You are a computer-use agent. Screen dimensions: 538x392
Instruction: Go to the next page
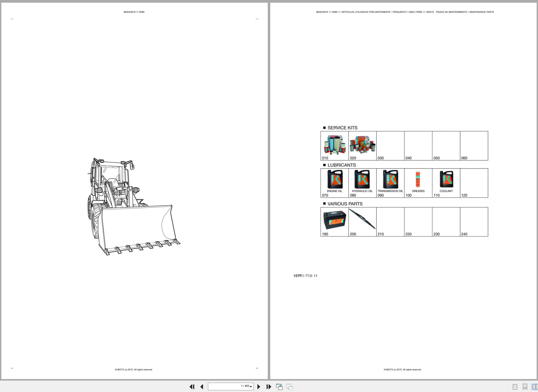tap(259, 387)
